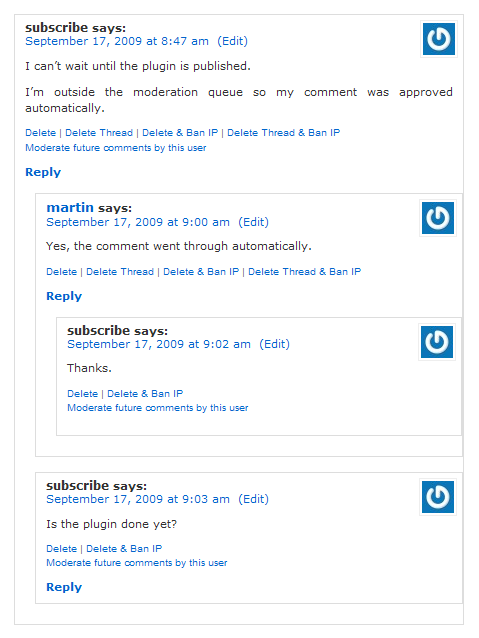Viewport: 479px width, 638px height.
Task: Edit the 9:03 am comment
Action: 254,499
